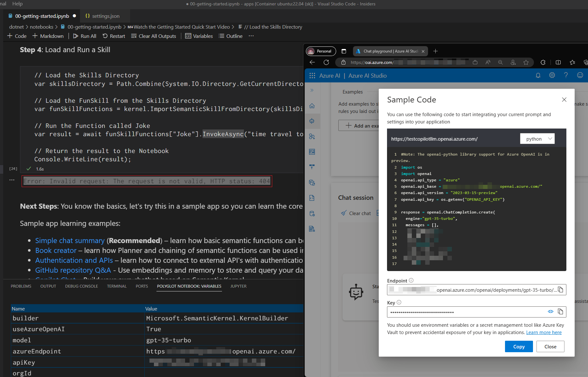
Task: Copy the Endpoint value to clipboard
Action: (x=561, y=290)
